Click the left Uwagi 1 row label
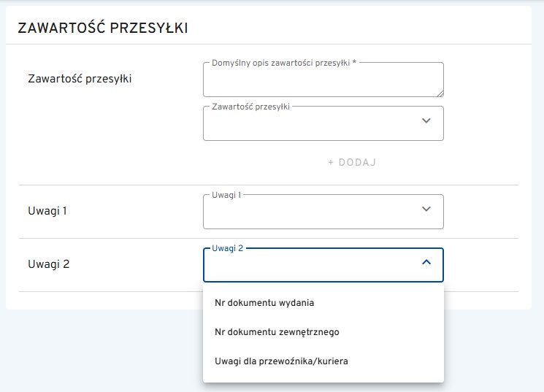 coord(47,211)
